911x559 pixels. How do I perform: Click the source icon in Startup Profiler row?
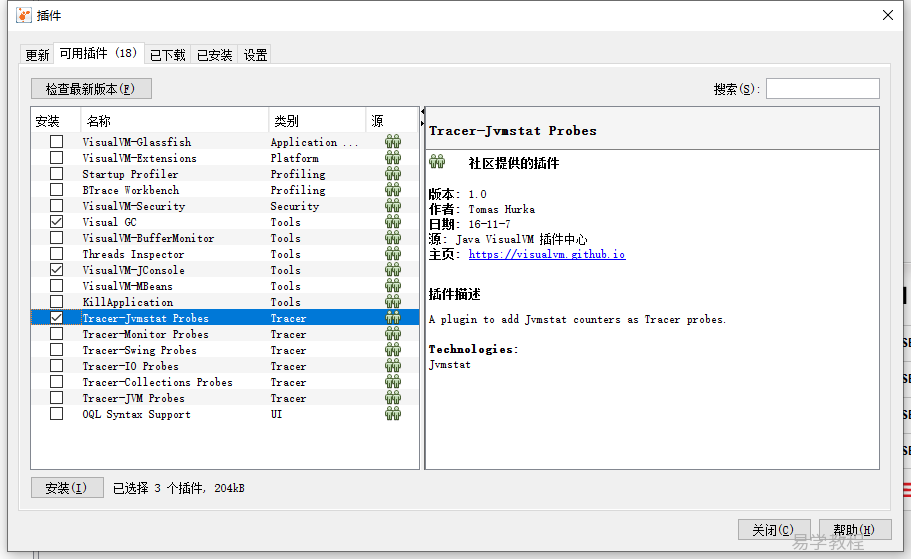(x=393, y=174)
